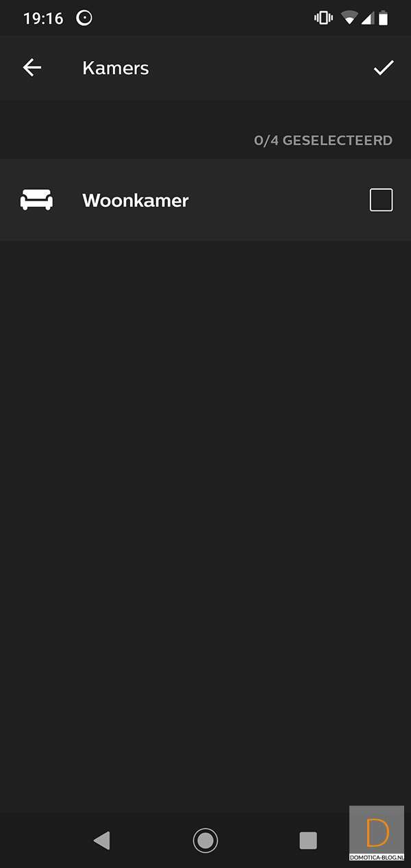The image size is (411, 868).
Task: Tap the back arrow beside Kamers
Action: coord(32,67)
